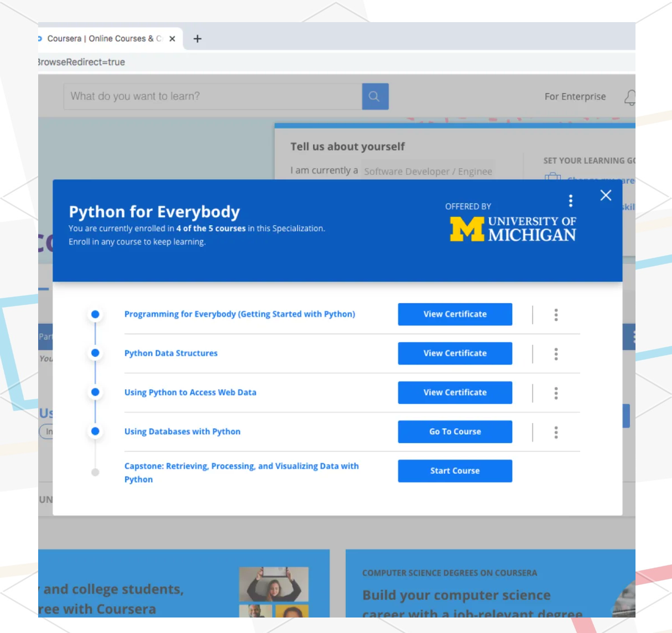Open options menu for Using Databases with Python
The image size is (672, 633).
point(556,432)
